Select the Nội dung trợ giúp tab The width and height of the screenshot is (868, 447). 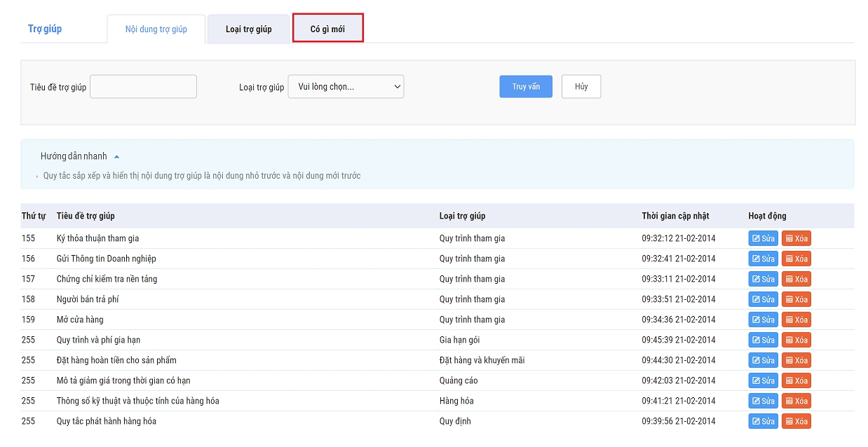click(x=156, y=29)
